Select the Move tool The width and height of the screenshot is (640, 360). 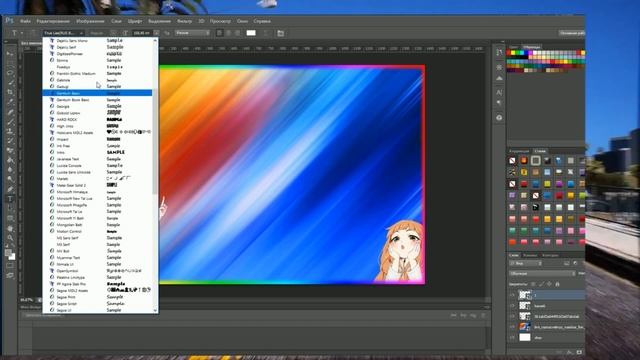[x=10, y=53]
